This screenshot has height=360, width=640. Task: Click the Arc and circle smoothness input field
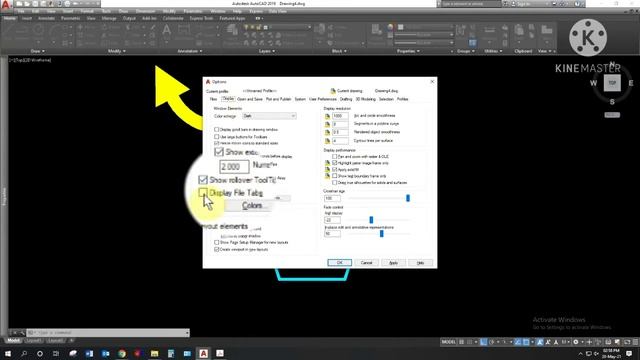pyautogui.click(x=340, y=116)
